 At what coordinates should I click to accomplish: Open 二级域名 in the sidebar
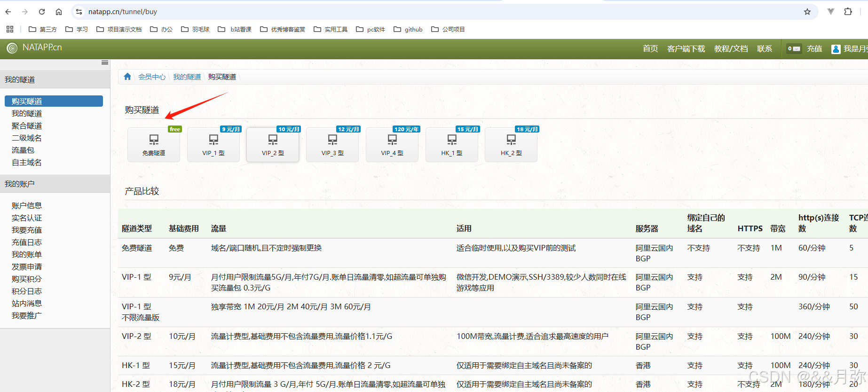pos(27,138)
